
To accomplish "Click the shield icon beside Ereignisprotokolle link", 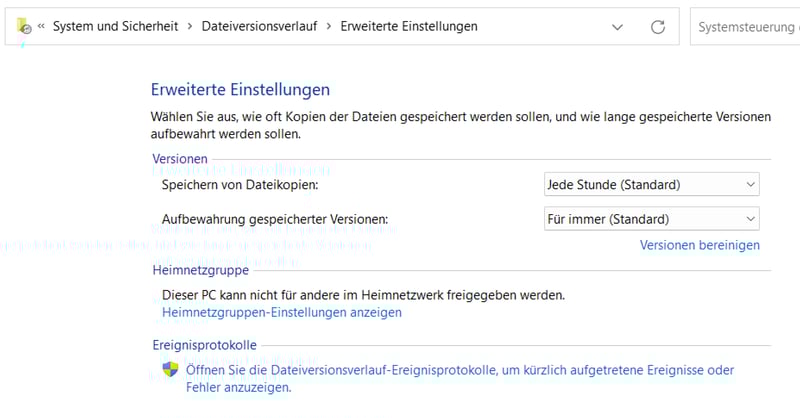I will 171,370.
